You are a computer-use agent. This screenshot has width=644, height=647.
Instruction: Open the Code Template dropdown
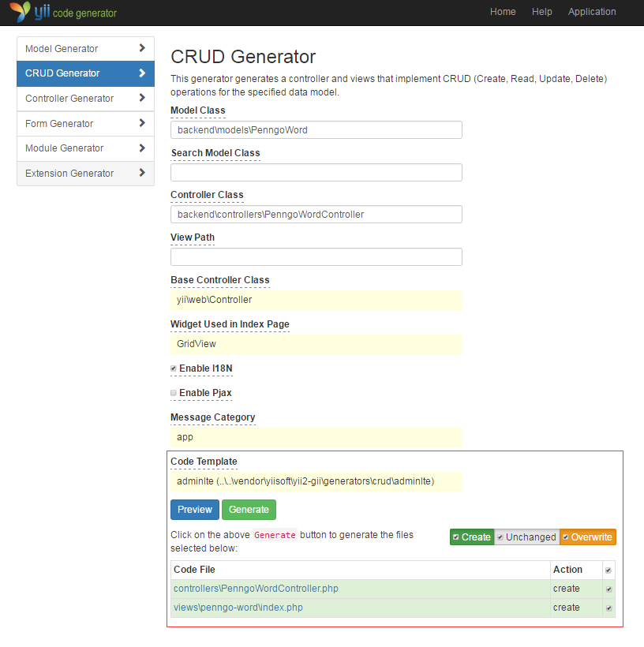pos(316,481)
